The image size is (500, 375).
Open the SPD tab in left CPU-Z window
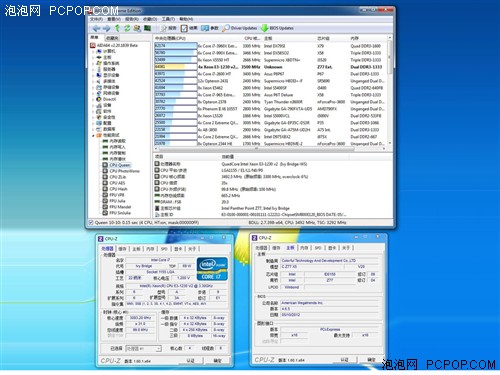164,249
